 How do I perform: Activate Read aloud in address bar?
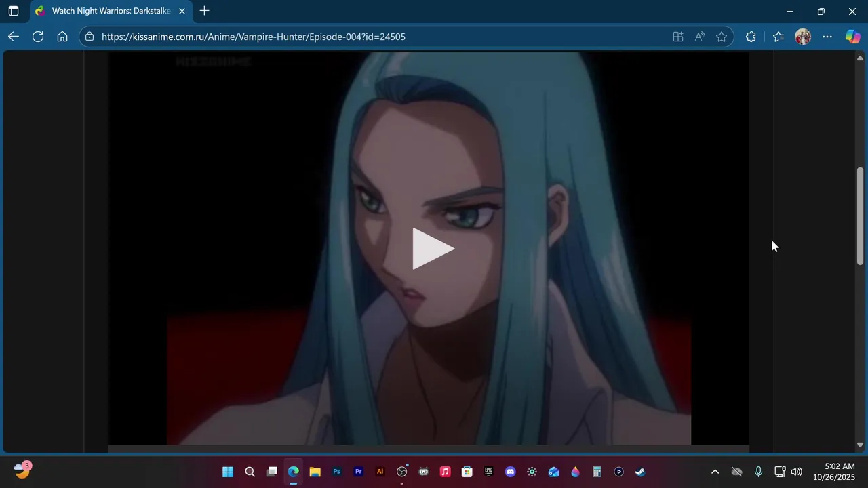click(x=700, y=37)
